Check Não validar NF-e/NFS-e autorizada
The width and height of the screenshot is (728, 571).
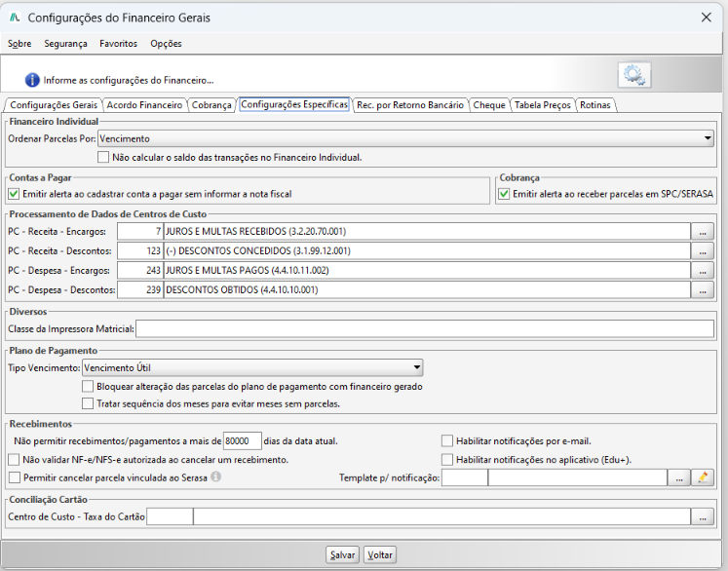14,460
